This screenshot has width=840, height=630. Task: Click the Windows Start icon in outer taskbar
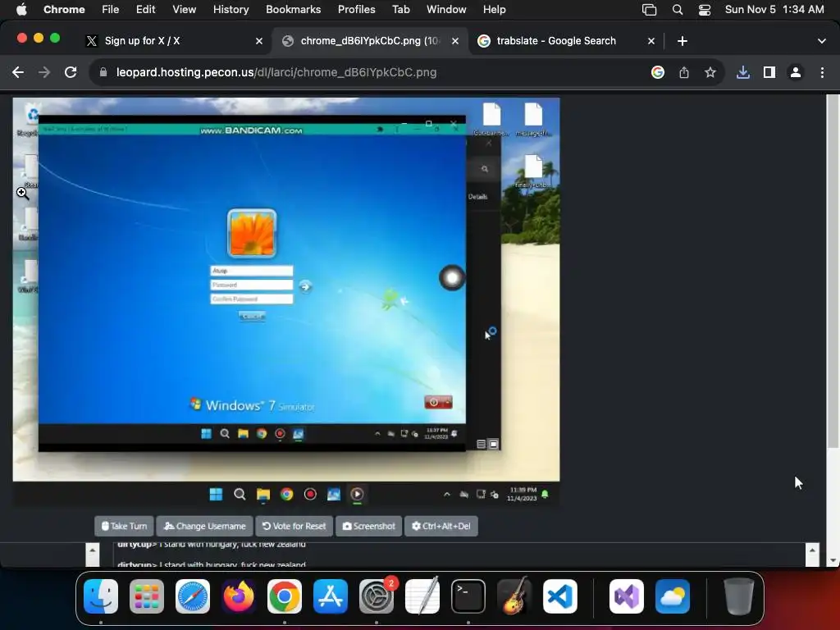tap(216, 495)
